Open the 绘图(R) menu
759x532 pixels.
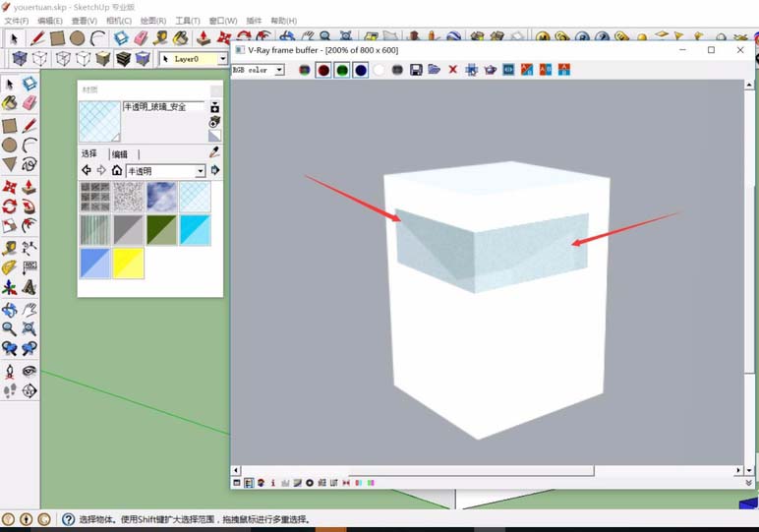152,21
